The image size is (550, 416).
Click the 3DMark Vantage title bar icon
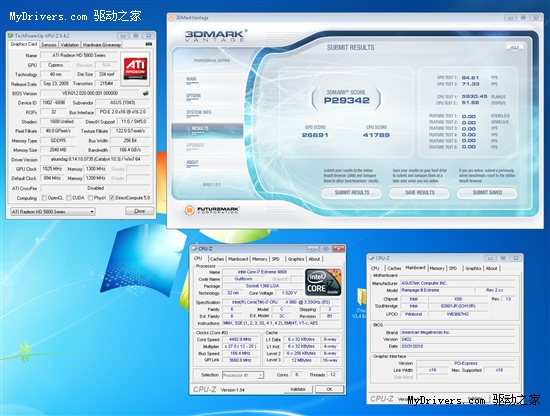point(171,18)
